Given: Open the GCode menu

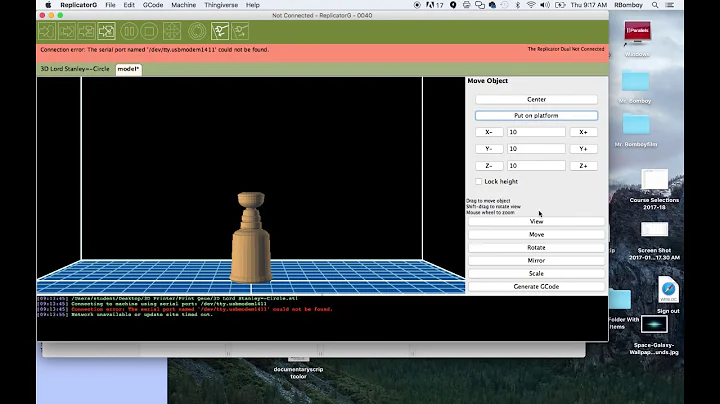Looking at the screenshot, I should [153, 5].
